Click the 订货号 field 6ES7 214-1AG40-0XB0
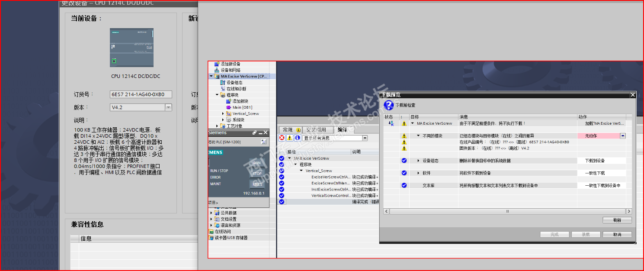 pos(141,94)
